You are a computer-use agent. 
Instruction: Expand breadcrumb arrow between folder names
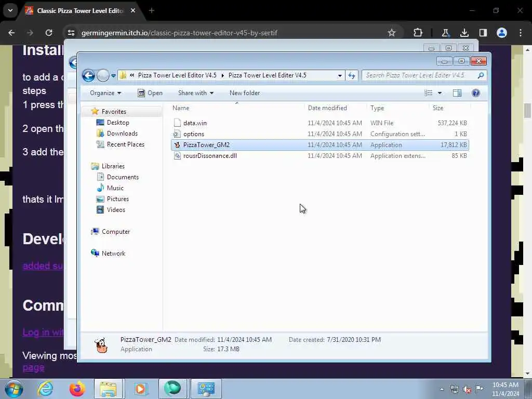(x=222, y=76)
